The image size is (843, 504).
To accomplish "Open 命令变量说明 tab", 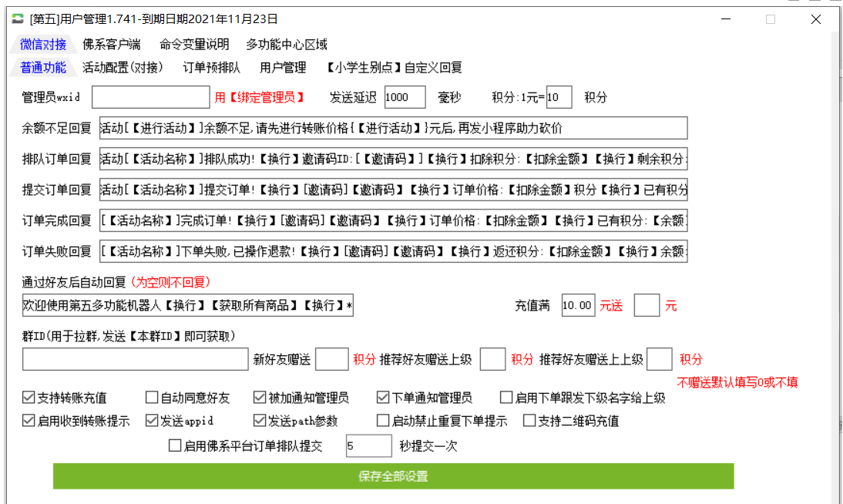I will click(194, 45).
